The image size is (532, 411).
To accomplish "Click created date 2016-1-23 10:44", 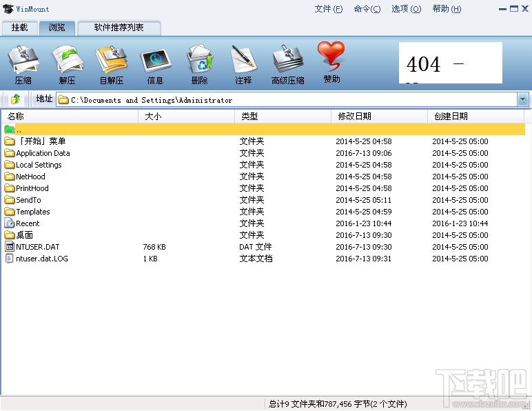I will (x=460, y=223).
